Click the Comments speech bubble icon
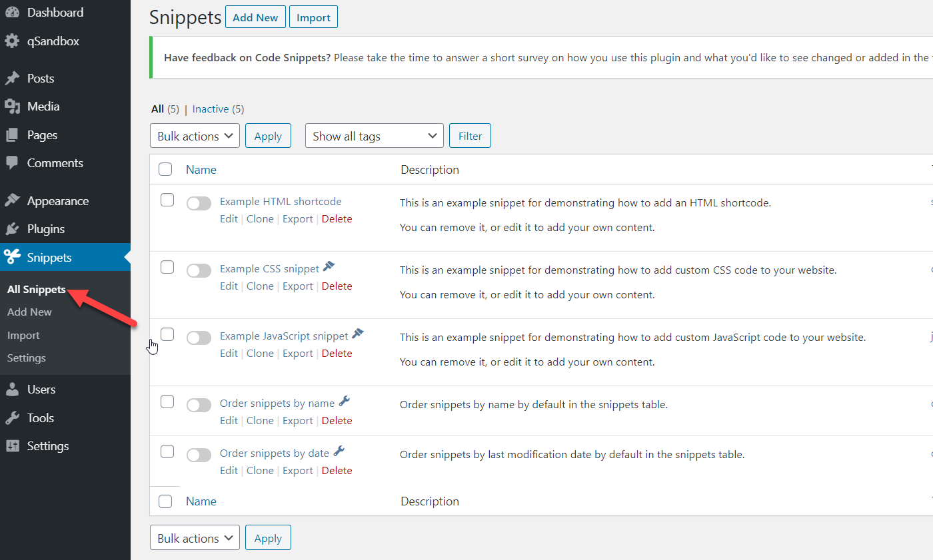The width and height of the screenshot is (933, 560). [12, 163]
